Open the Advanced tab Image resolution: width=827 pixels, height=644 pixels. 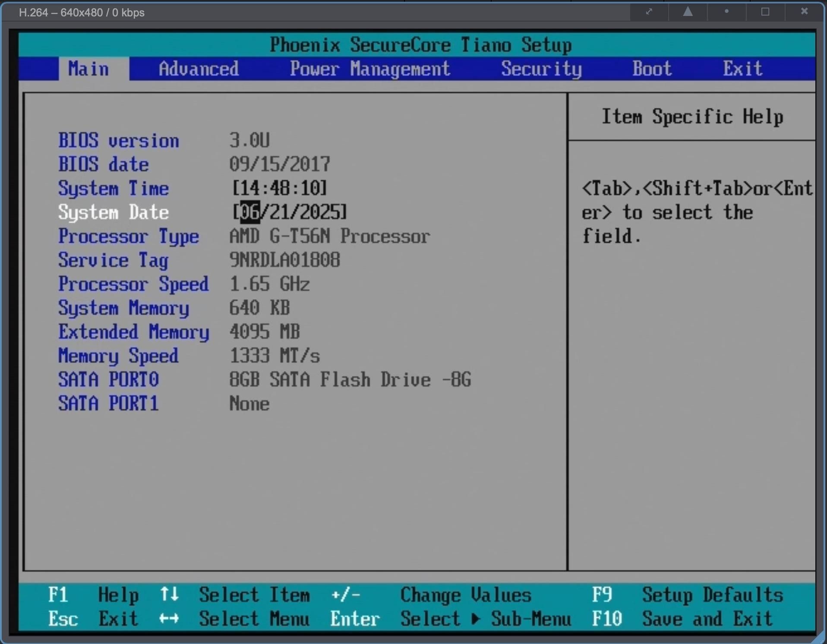click(199, 69)
